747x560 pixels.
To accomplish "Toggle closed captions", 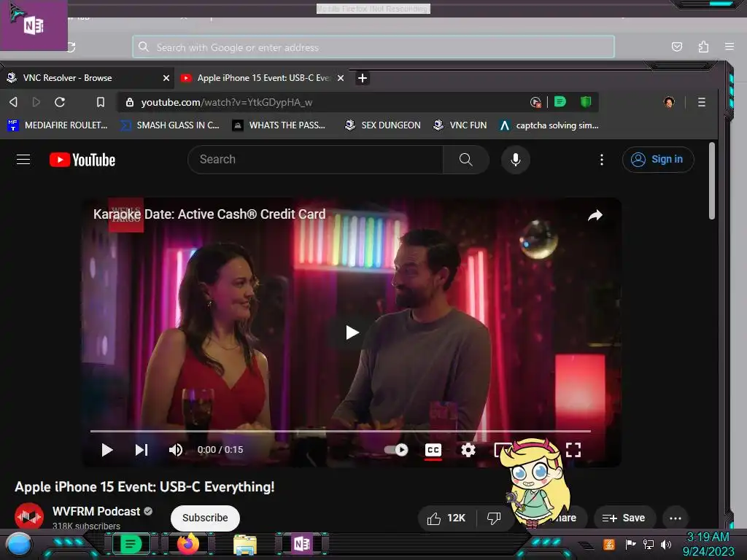I will 433,449.
